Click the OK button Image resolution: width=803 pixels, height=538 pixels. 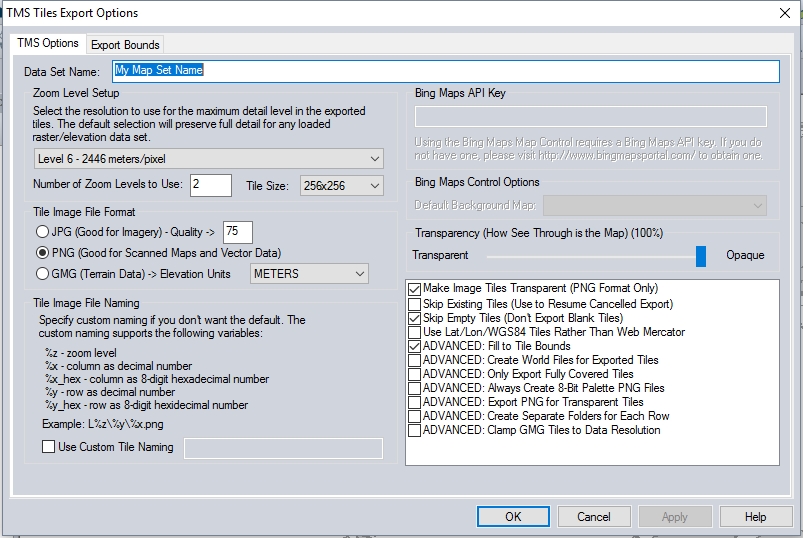(513, 517)
